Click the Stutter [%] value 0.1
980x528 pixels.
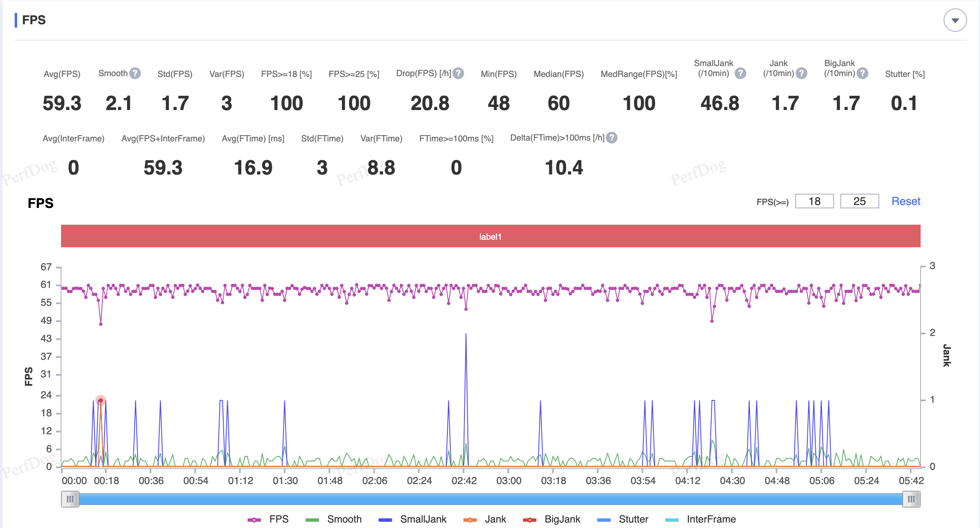[904, 103]
